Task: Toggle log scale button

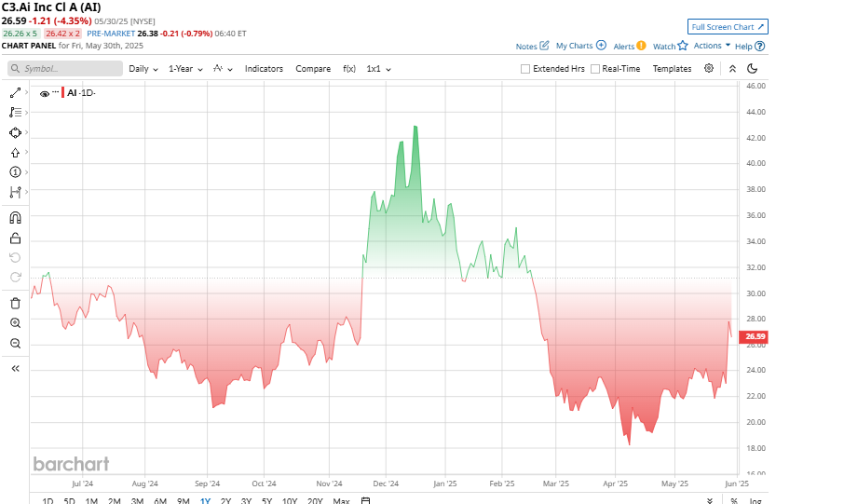Action: pyautogui.click(x=756, y=501)
